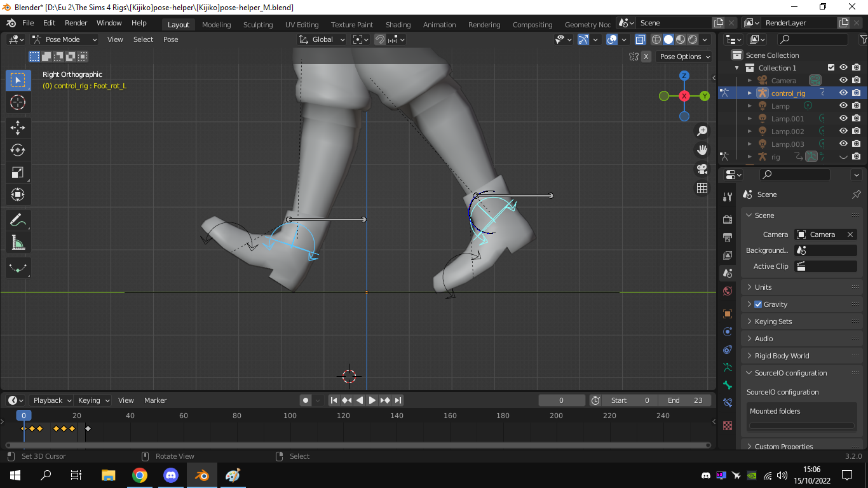Click the End frame field
This screenshot has height=488, width=868.
point(685,400)
